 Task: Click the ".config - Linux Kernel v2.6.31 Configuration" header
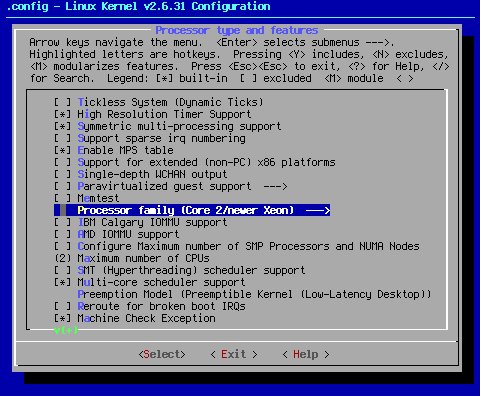138,6
